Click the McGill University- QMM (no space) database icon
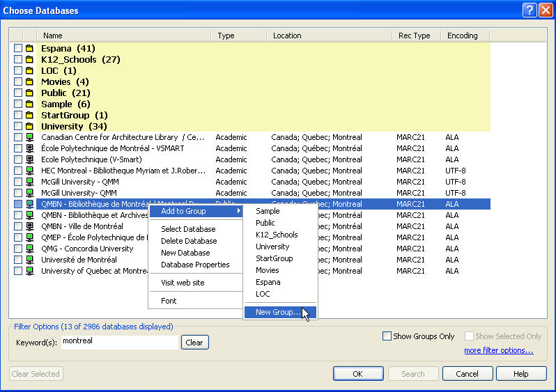This screenshot has width=556, height=392. pyautogui.click(x=30, y=193)
